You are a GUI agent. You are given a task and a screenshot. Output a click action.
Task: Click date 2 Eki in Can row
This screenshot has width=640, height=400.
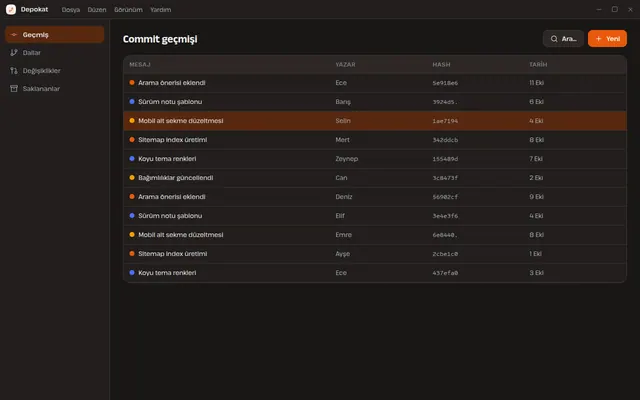(x=536, y=178)
